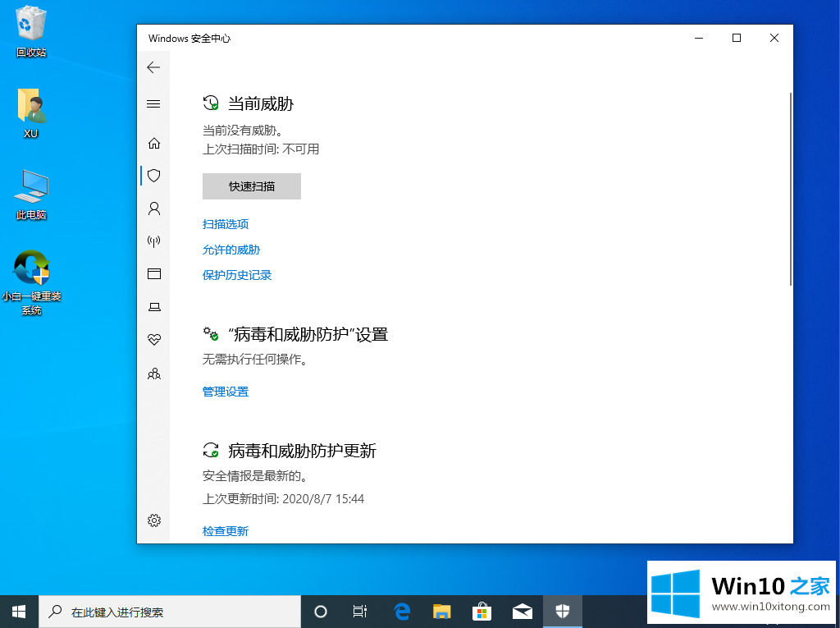Click the "病毒和威胁防护"设置 heading
Image resolution: width=840 pixels, height=628 pixels.
(x=308, y=335)
